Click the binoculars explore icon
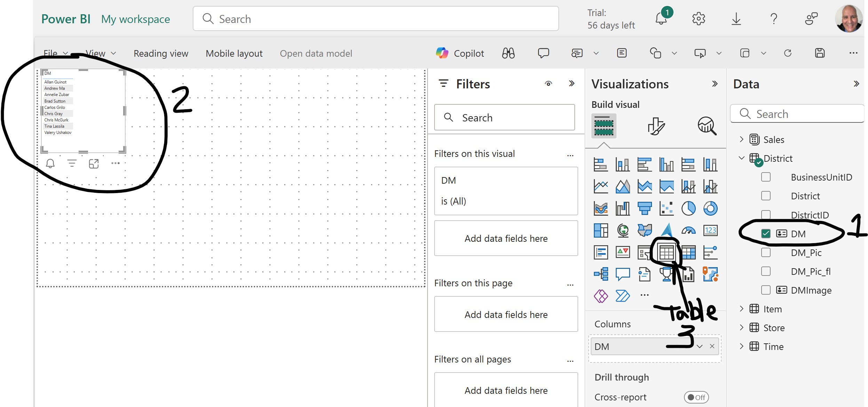868x407 pixels. tap(508, 53)
